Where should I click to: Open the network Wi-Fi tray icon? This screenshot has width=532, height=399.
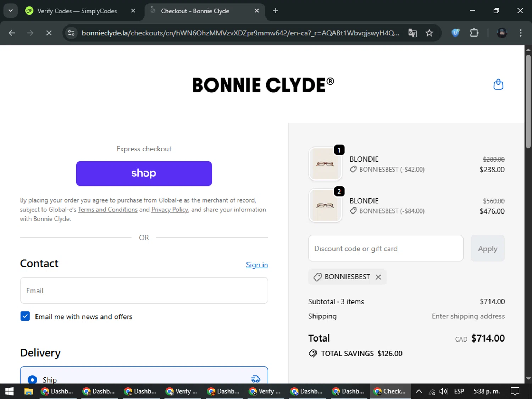coord(432,392)
